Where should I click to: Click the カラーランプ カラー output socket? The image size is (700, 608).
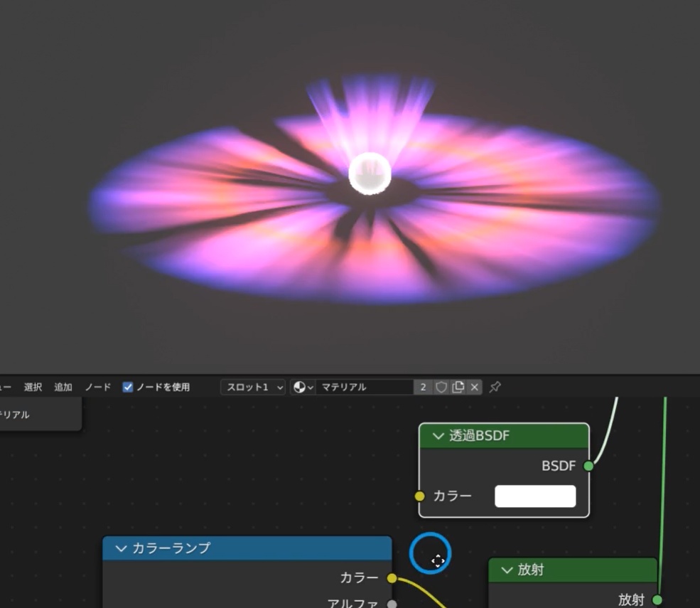[x=392, y=578]
